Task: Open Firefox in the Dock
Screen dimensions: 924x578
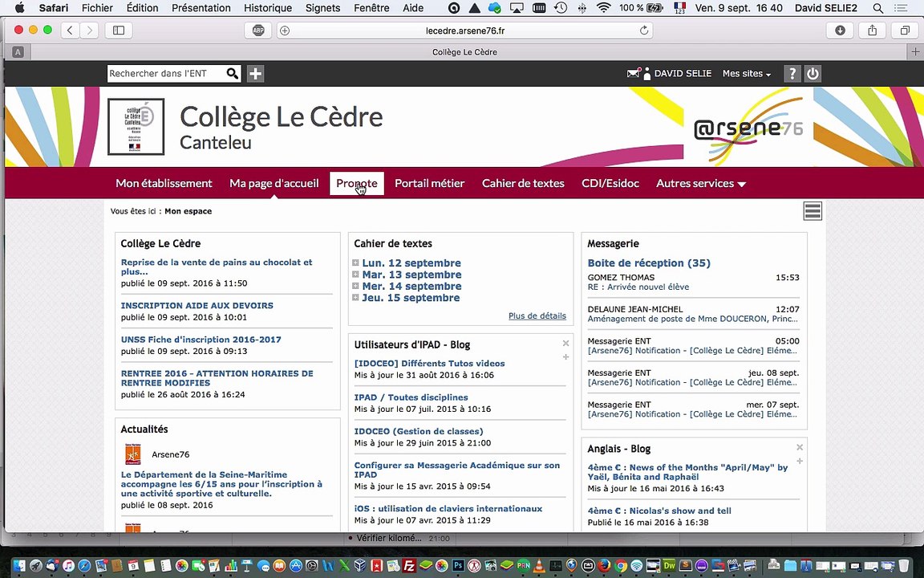Action: click(604, 566)
